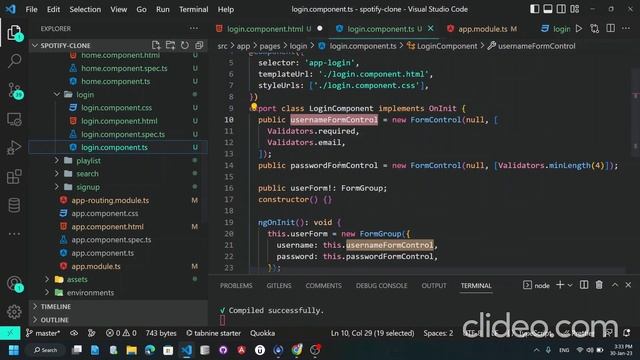Open the new terminal profile dropdown arrow
640x360 pixels.
[x=570, y=285]
